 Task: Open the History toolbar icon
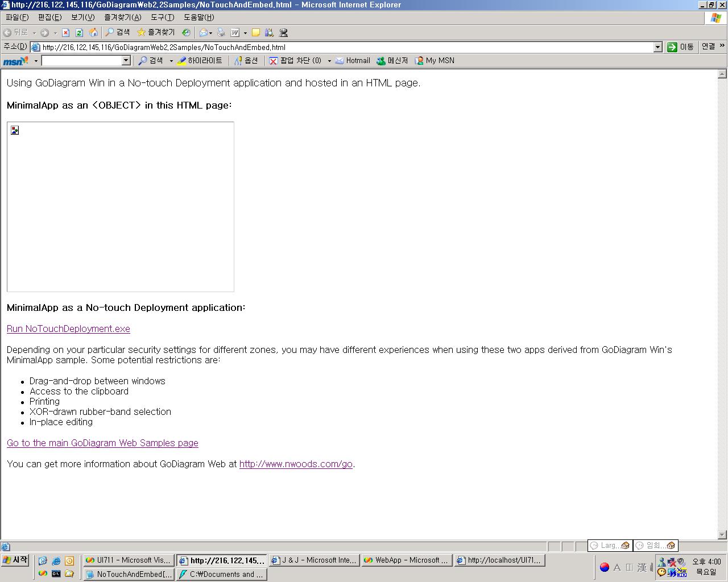tap(186, 33)
